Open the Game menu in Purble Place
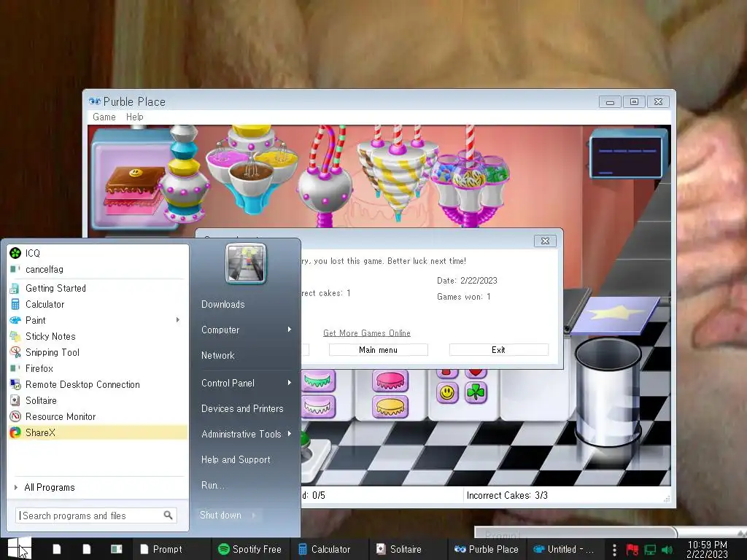Screen dimensions: 747x560 click(104, 117)
